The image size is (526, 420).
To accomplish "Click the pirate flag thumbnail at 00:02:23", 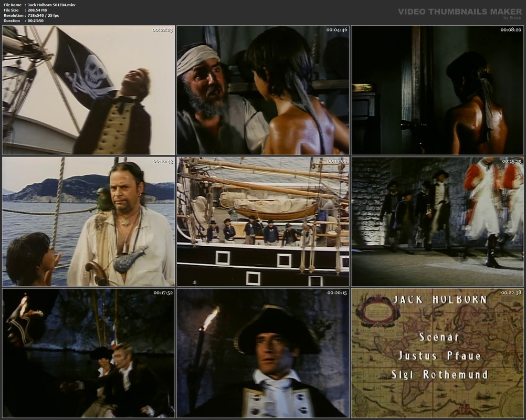I will 89,90.
